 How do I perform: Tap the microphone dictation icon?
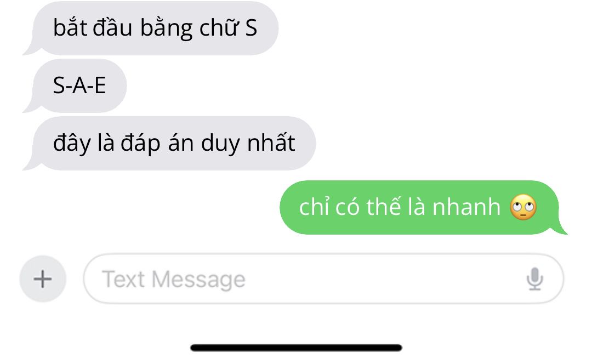coord(534,279)
